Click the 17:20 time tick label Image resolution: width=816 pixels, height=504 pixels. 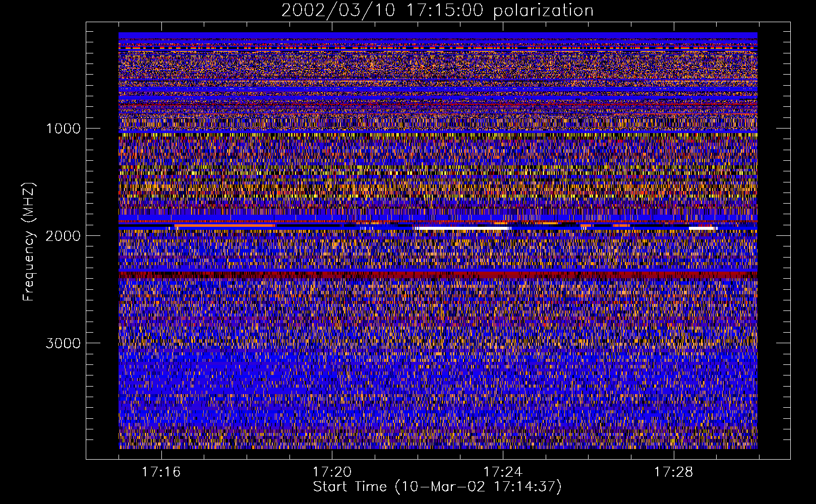(332, 472)
